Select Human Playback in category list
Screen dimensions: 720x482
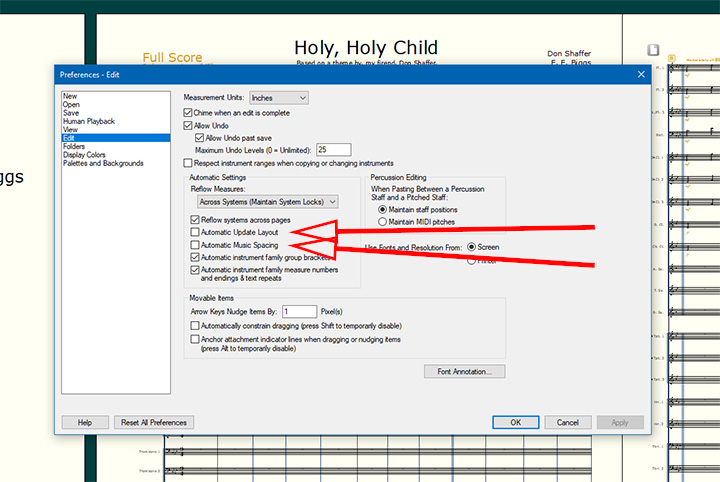89,121
